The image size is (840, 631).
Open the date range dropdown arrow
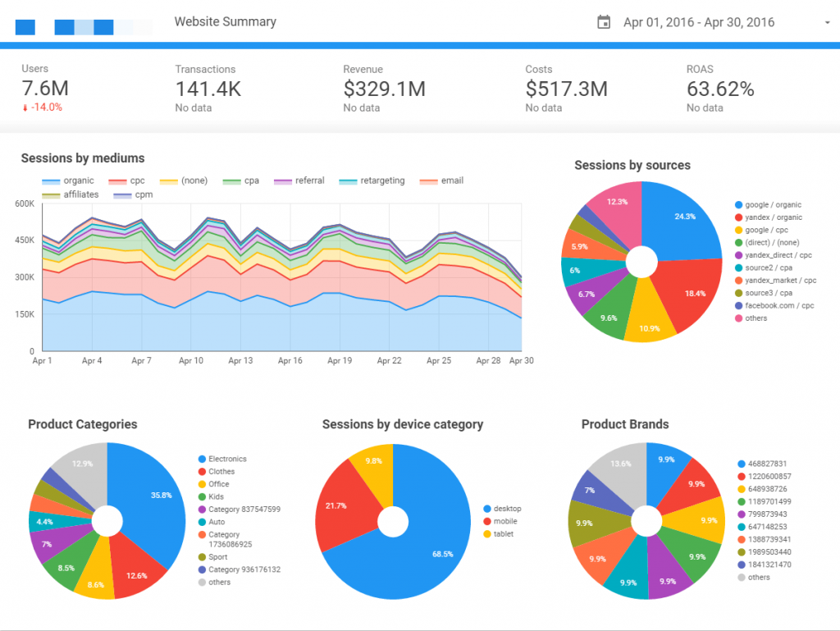pos(829,22)
